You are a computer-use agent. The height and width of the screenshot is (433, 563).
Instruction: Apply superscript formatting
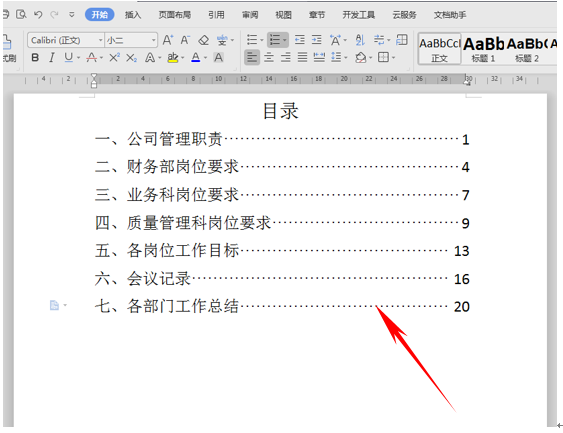click(115, 57)
